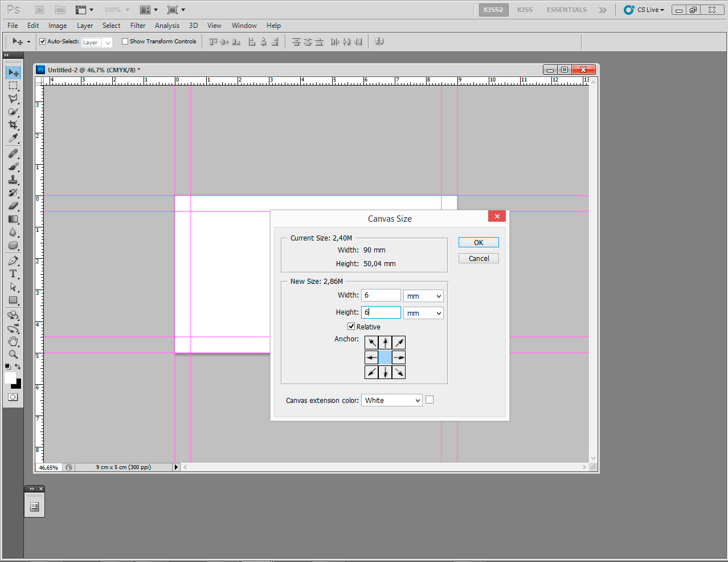Open Canvas extension color dropdown

coord(392,400)
